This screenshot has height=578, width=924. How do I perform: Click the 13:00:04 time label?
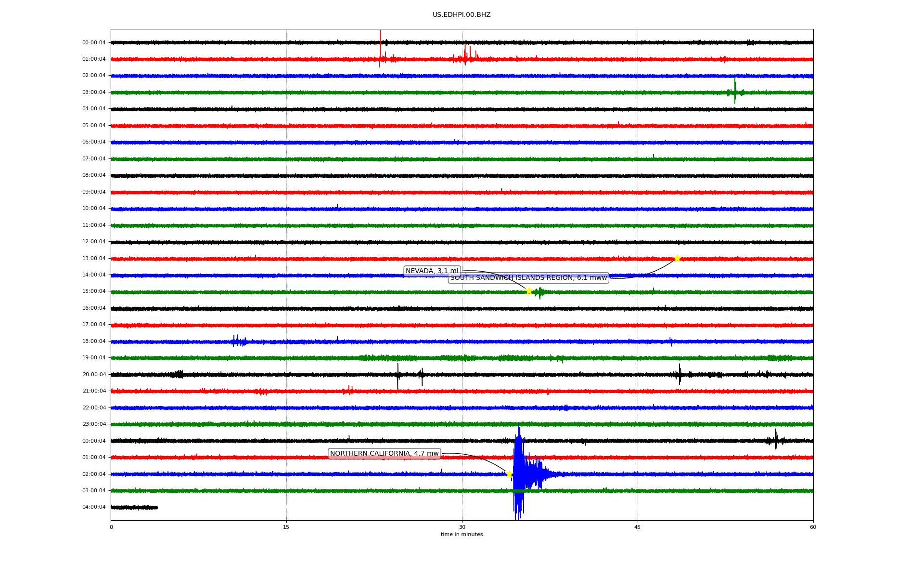[94, 259]
